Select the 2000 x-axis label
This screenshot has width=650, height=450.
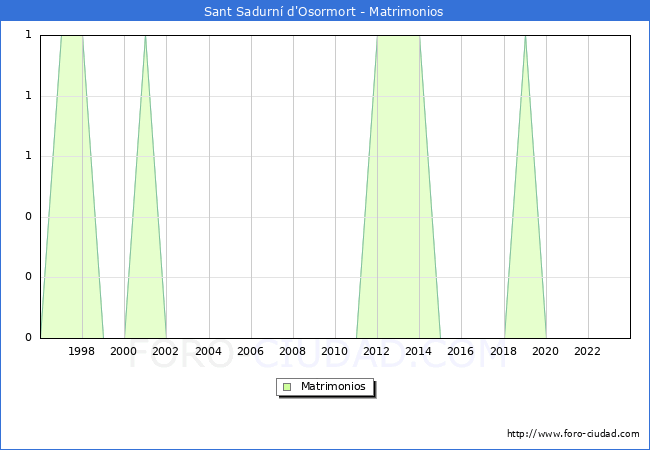click(124, 351)
